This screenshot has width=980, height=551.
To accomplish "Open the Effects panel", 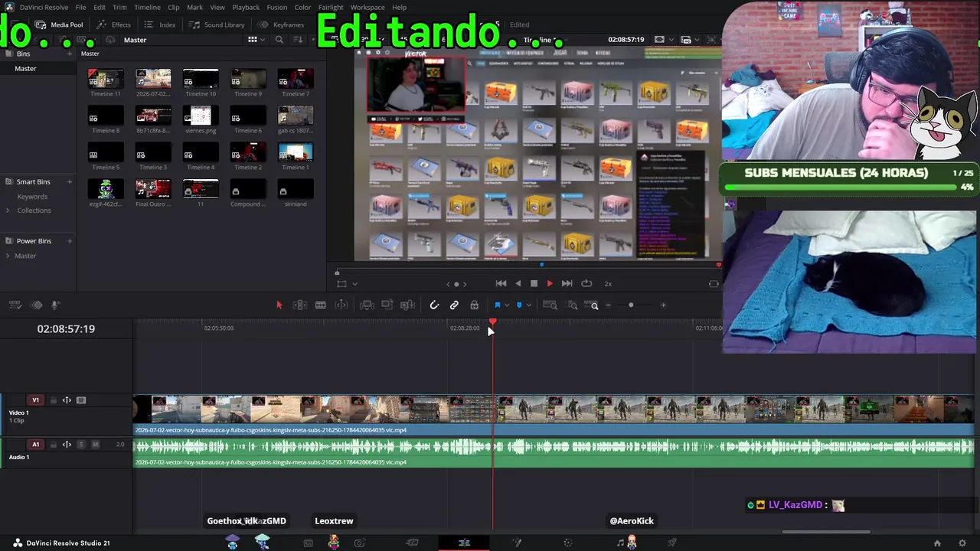I will point(114,24).
